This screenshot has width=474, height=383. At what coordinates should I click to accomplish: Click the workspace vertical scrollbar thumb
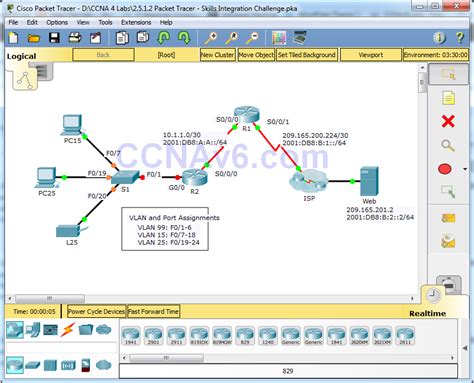pyautogui.click(x=422, y=82)
